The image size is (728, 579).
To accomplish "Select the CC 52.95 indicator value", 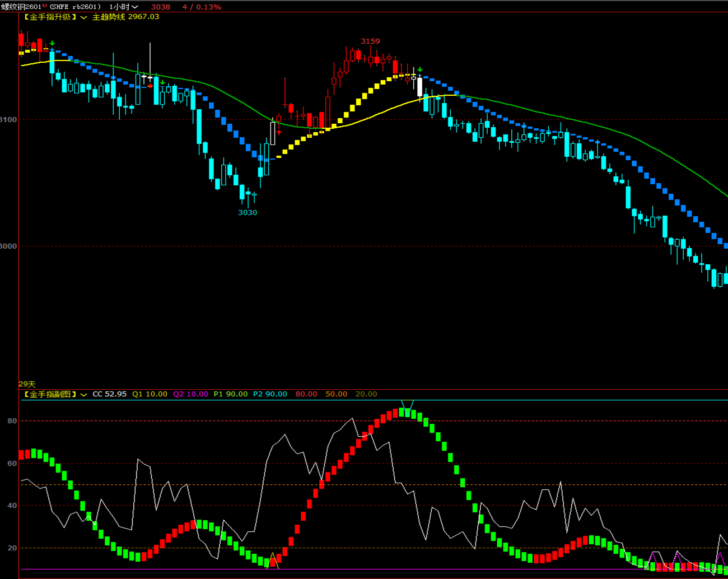I will [x=109, y=394].
